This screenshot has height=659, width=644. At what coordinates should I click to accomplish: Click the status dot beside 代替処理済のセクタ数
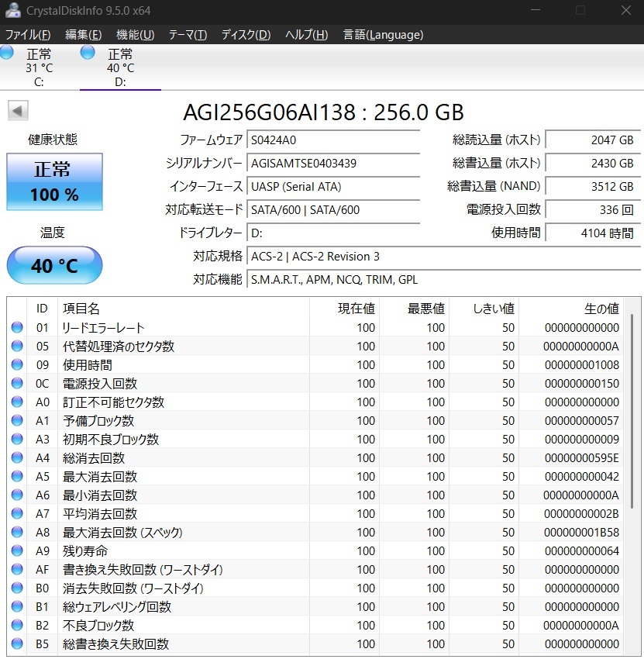[17, 346]
